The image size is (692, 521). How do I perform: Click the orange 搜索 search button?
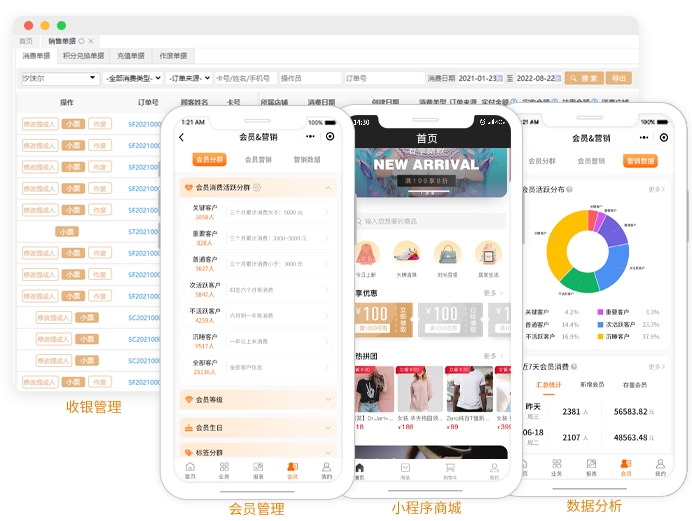[584, 78]
